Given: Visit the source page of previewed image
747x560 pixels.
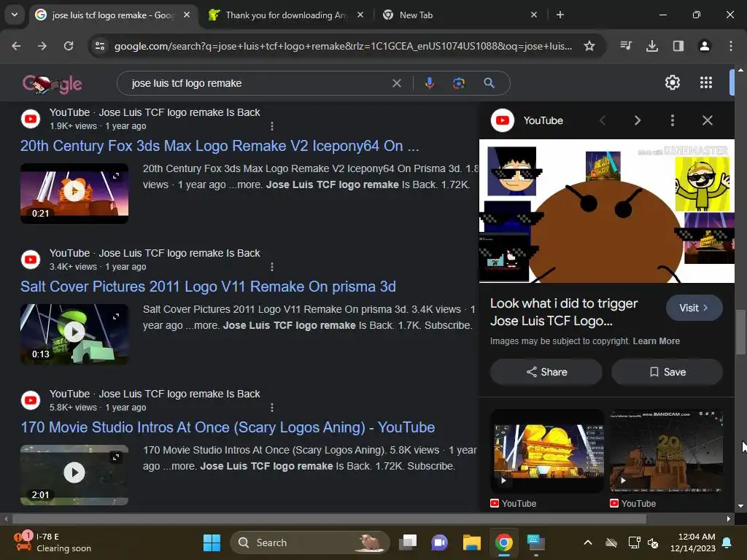Looking at the screenshot, I should tap(694, 308).
